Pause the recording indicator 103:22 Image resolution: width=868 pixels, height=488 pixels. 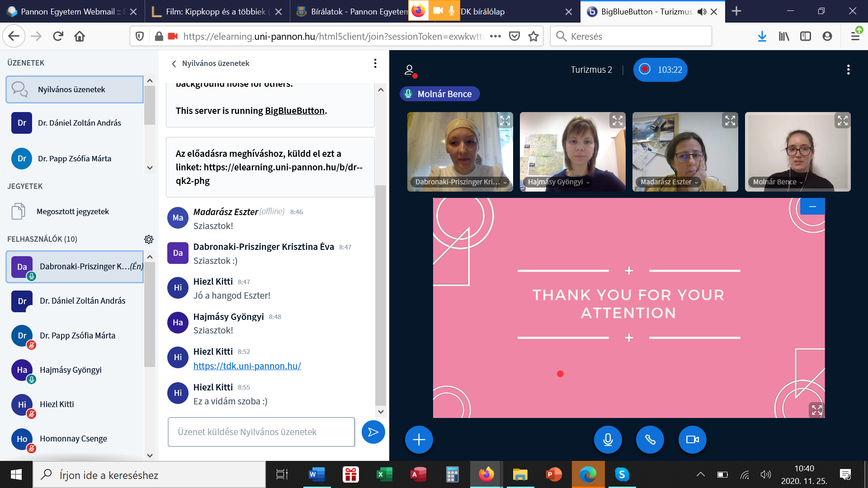[x=660, y=70]
